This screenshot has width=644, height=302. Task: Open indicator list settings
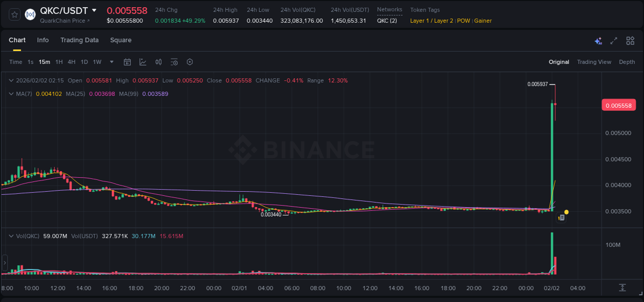[x=174, y=61]
